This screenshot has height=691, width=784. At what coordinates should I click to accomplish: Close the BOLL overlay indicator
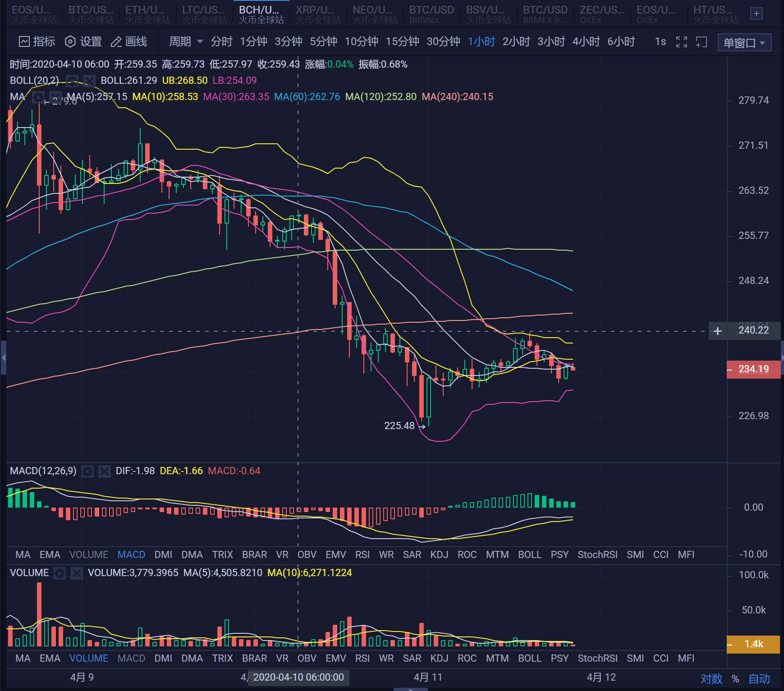89,81
